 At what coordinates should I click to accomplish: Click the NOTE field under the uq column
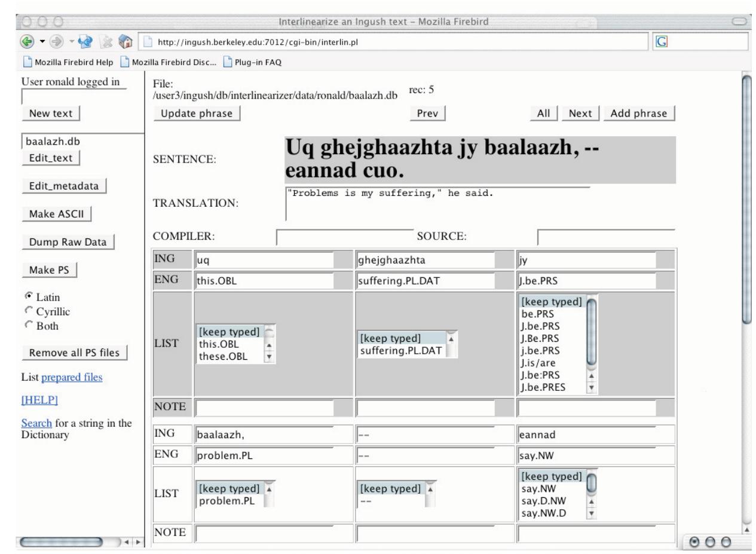(264, 409)
